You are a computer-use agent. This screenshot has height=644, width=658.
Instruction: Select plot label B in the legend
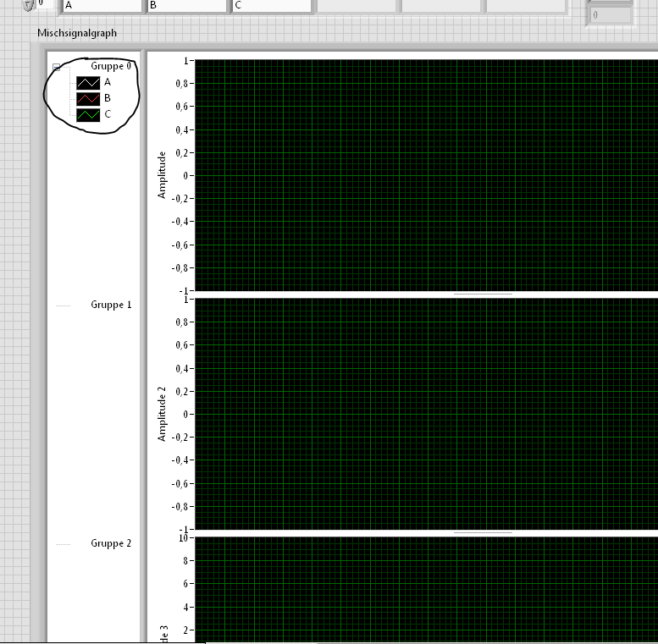108,98
